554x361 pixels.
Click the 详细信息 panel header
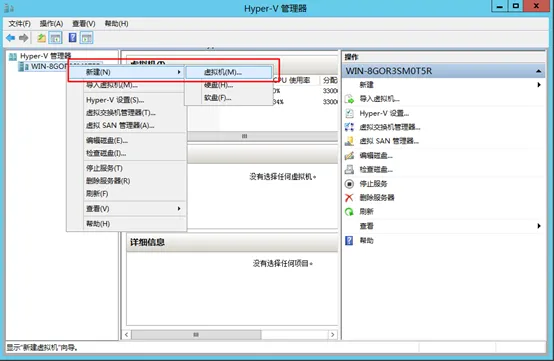[232, 242]
